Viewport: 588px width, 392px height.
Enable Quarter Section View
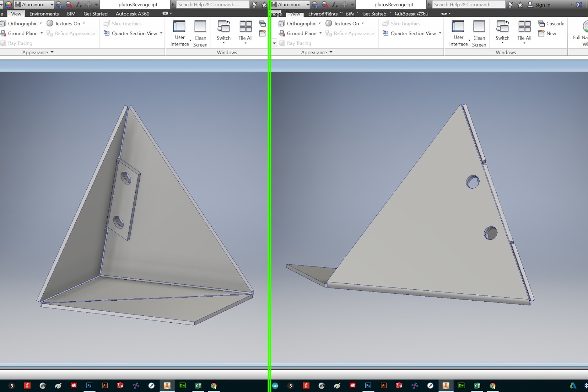click(x=133, y=33)
